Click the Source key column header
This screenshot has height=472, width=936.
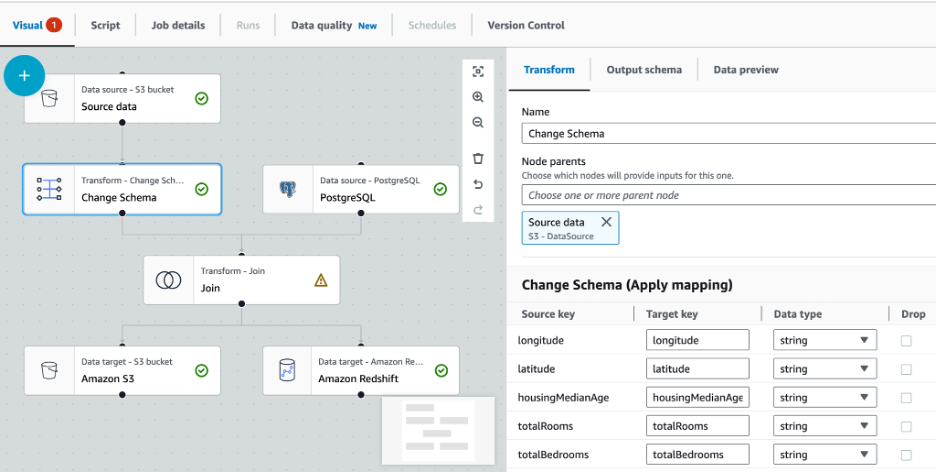tap(548, 314)
